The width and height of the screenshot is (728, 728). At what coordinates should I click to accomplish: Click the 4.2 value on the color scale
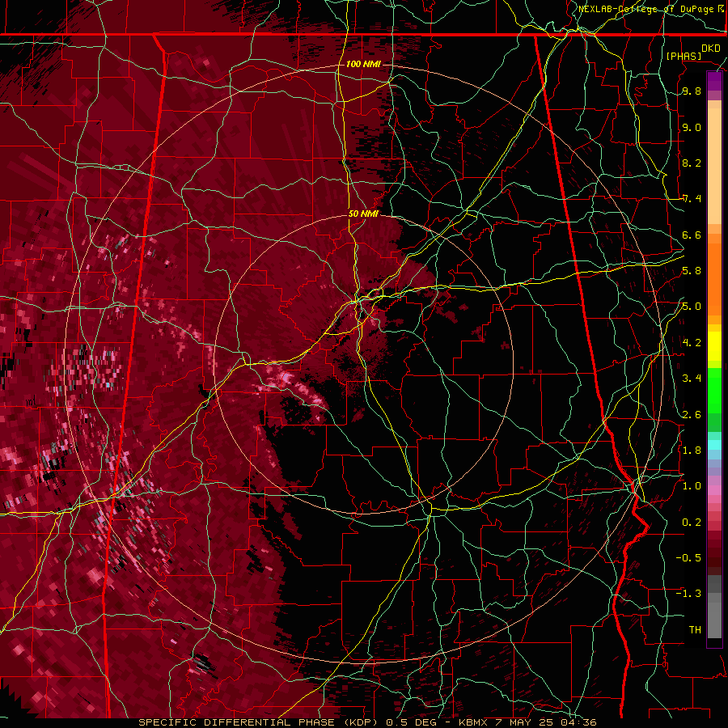pyautogui.click(x=692, y=342)
